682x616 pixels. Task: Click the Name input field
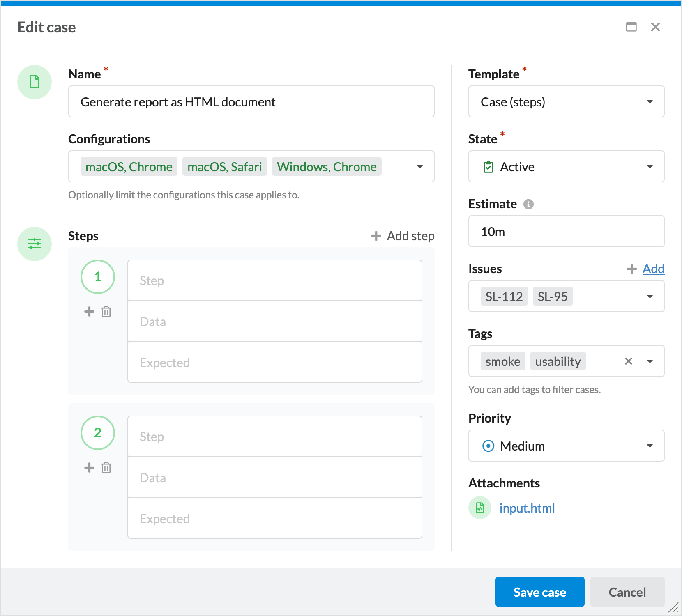(x=251, y=102)
